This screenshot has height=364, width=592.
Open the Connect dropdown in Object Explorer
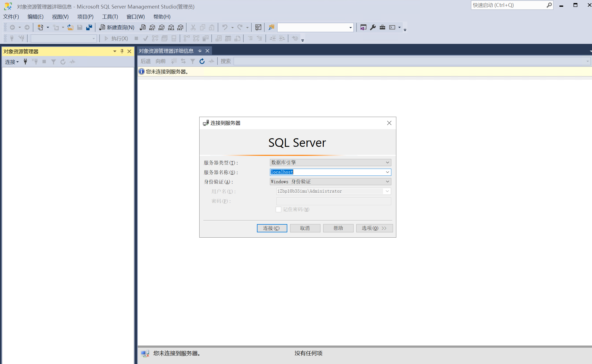[12, 62]
